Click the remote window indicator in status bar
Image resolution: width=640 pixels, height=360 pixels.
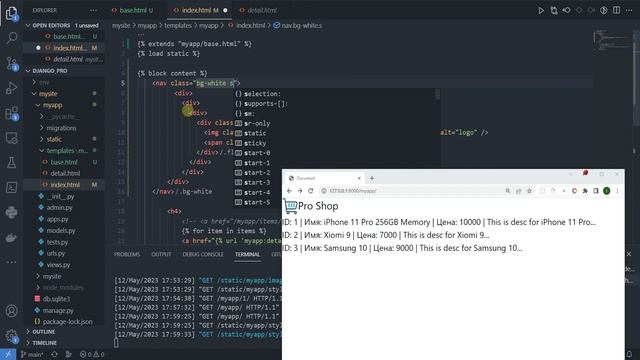(8, 354)
